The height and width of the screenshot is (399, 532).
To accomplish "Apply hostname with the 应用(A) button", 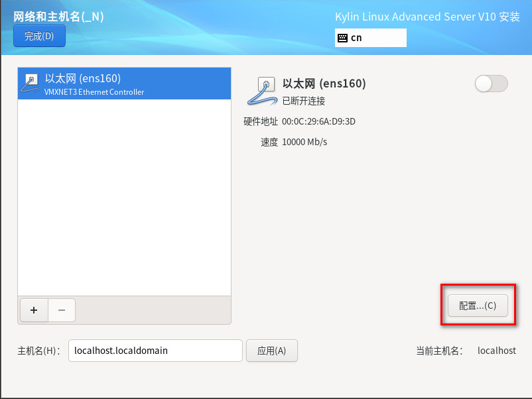I will [272, 351].
